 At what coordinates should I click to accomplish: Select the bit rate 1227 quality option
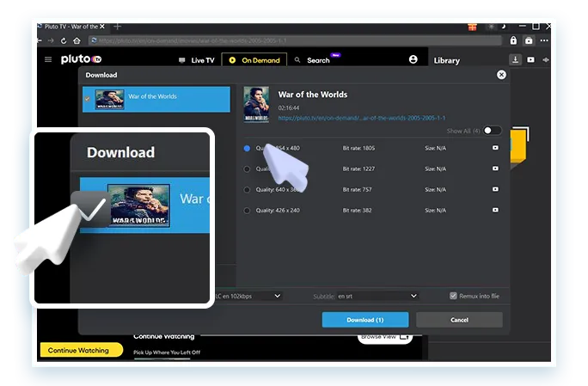click(247, 168)
